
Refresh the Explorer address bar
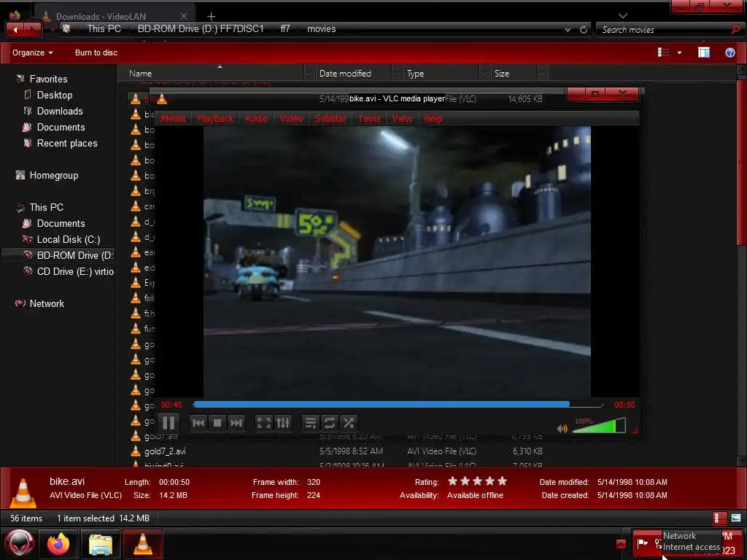(584, 29)
